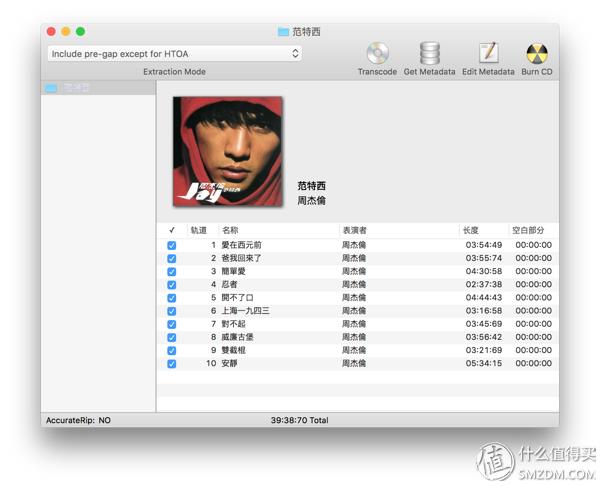Click the artist name 周杰倫 beside cover

coord(311,201)
